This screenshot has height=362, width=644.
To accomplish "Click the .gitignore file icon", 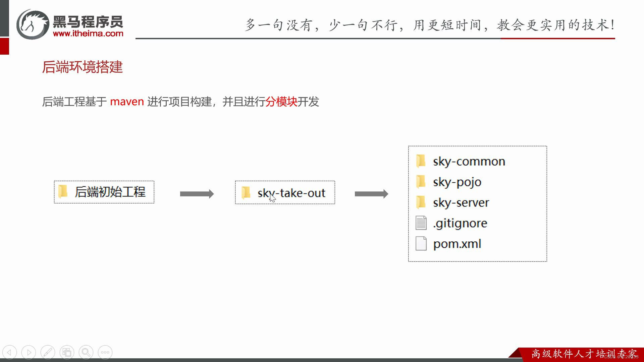I will (421, 223).
